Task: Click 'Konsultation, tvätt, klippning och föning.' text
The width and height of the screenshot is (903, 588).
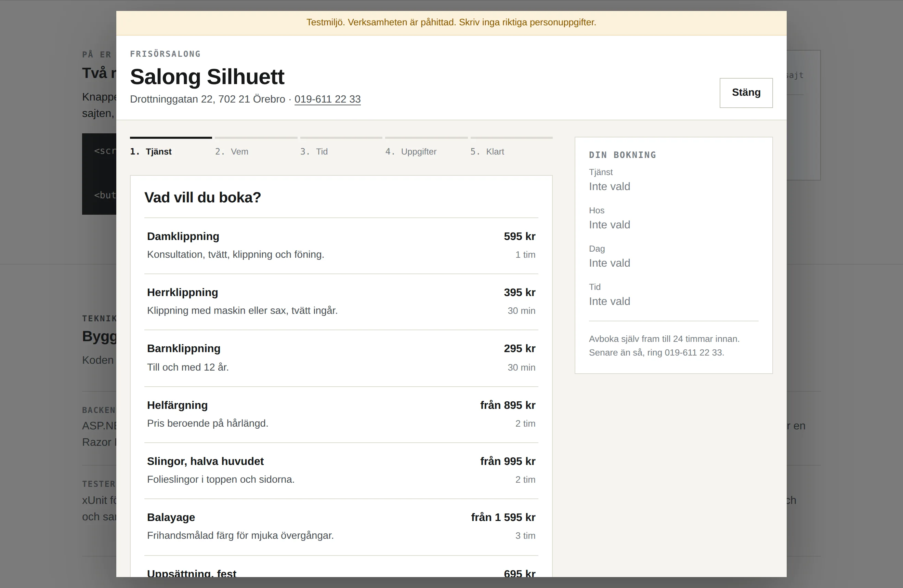Action: 236,254
